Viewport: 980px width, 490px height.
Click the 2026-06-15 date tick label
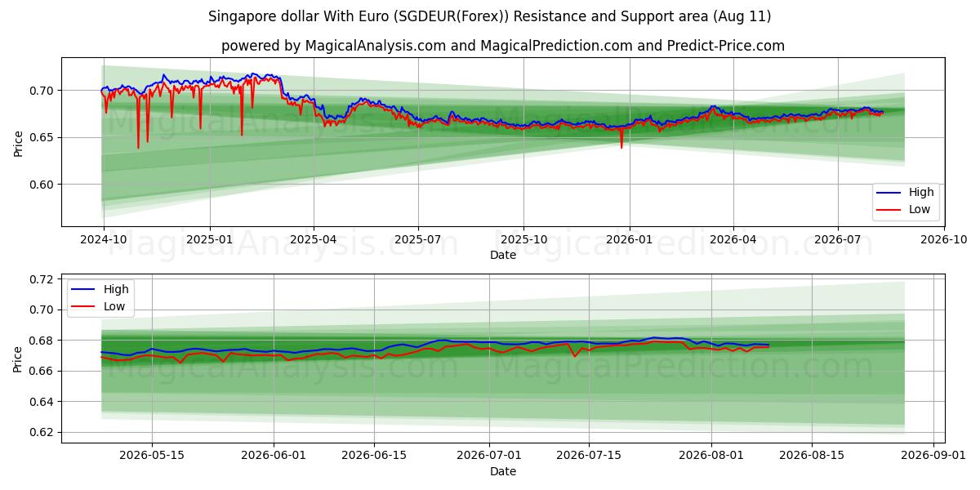[375, 456]
